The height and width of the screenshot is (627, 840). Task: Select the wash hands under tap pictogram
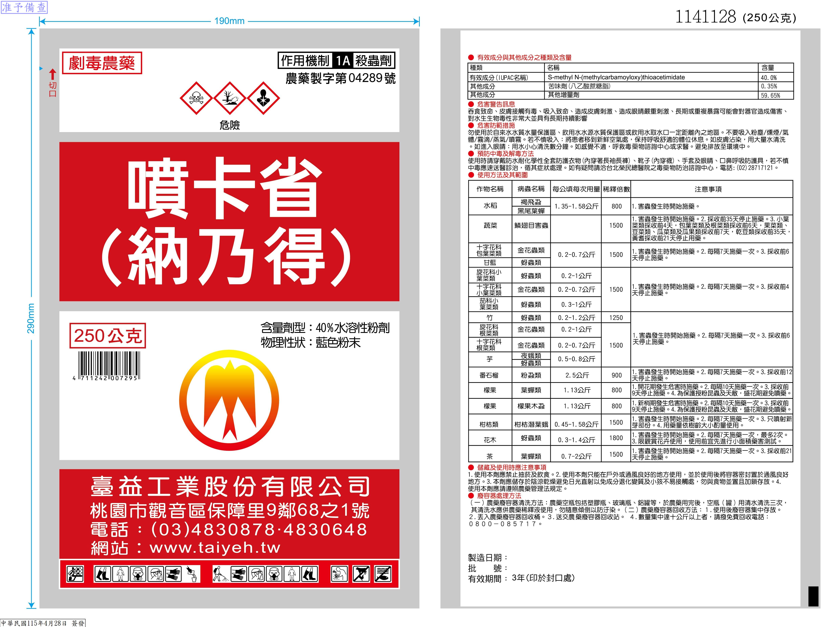339,574
